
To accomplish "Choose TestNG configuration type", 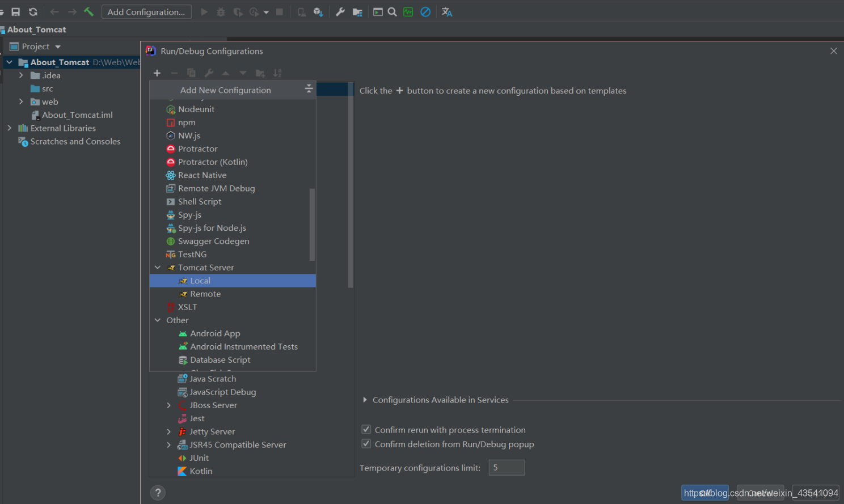I will tap(233, 255).
